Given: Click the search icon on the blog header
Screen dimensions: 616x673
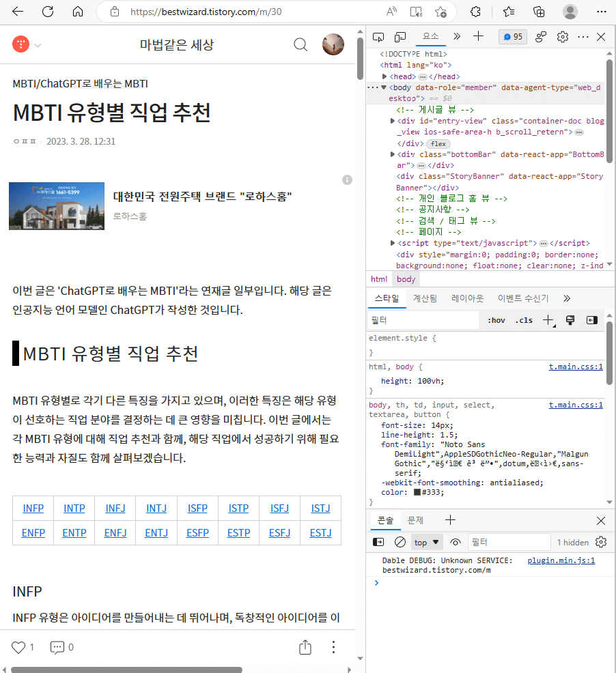Looking at the screenshot, I should pyautogui.click(x=300, y=44).
